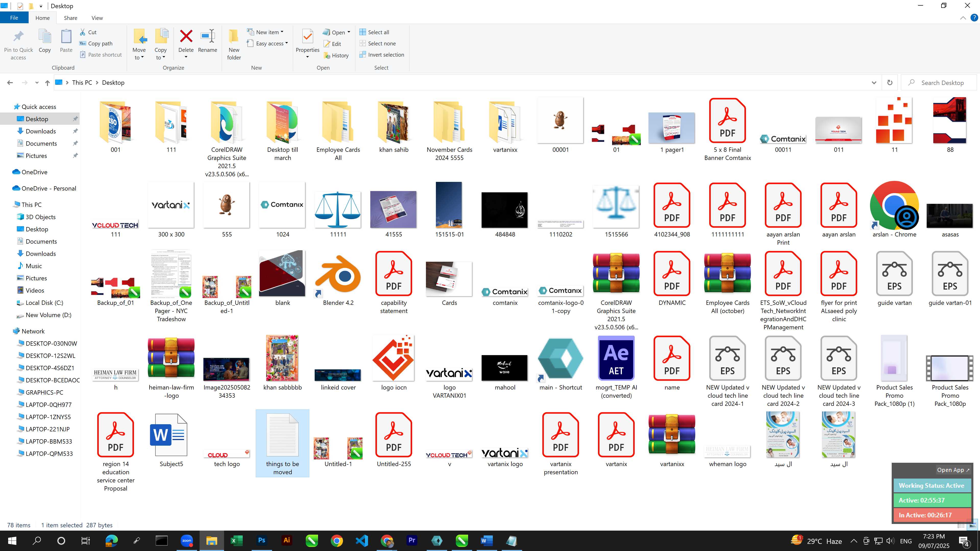Expand the Delete dropdown arrow
This screenshot has width=980, height=551.
186,57
